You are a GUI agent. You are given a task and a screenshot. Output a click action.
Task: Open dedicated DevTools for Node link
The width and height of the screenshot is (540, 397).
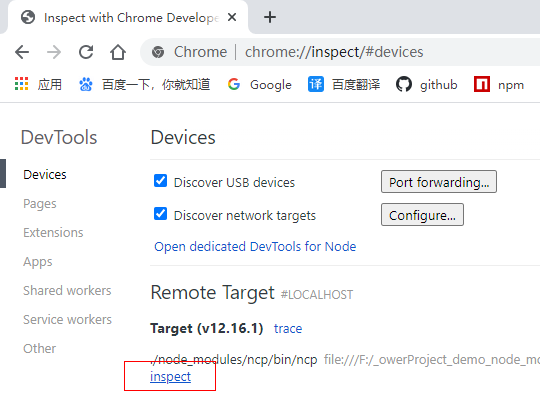[x=255, y=247]
